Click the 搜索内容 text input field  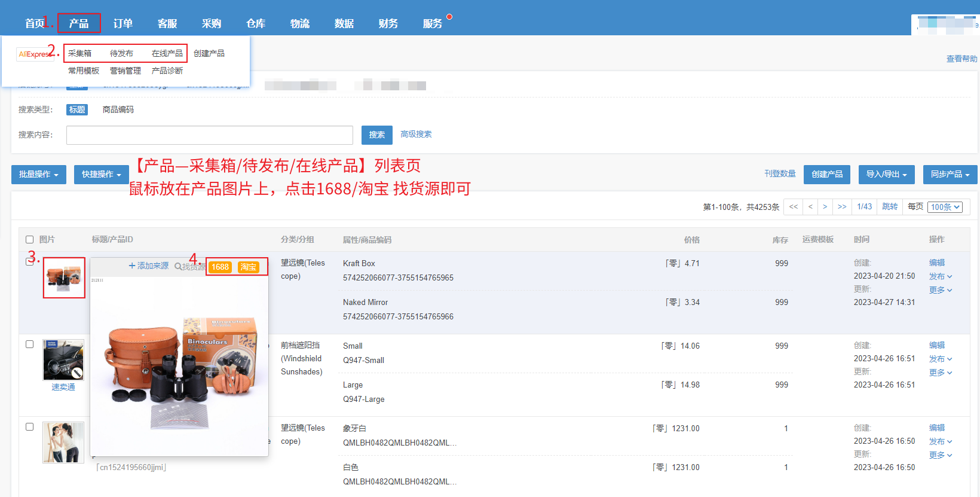[210, 135]
